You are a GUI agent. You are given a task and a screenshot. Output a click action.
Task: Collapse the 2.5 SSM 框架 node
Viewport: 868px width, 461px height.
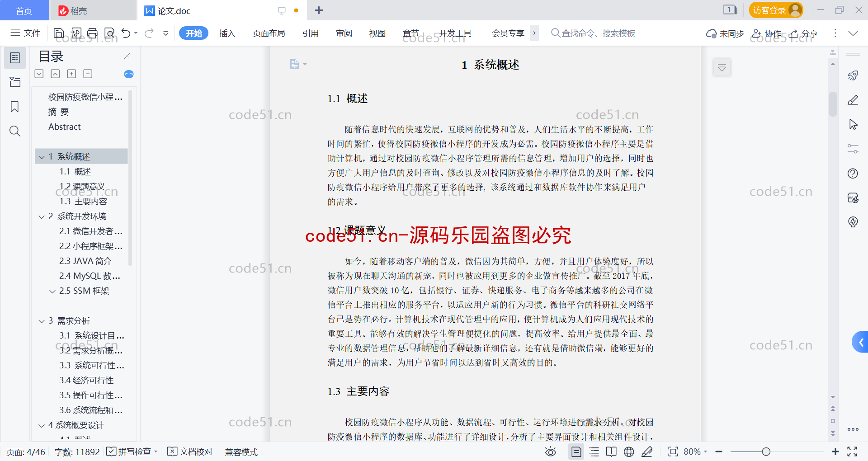point(52,291)
